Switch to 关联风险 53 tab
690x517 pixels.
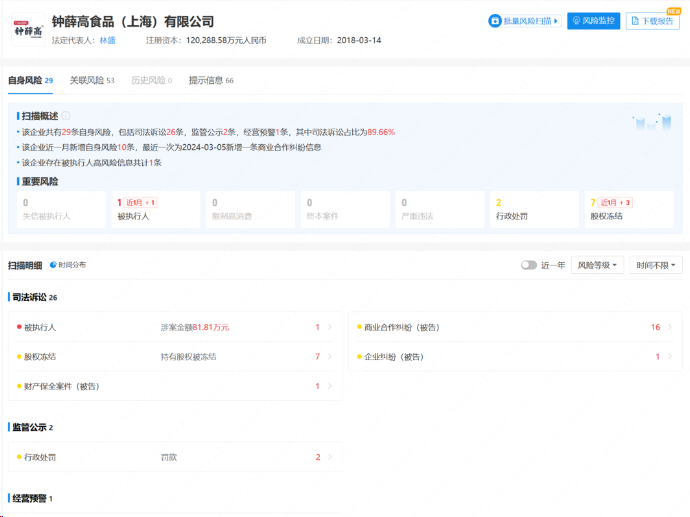(x=92, y=80)
